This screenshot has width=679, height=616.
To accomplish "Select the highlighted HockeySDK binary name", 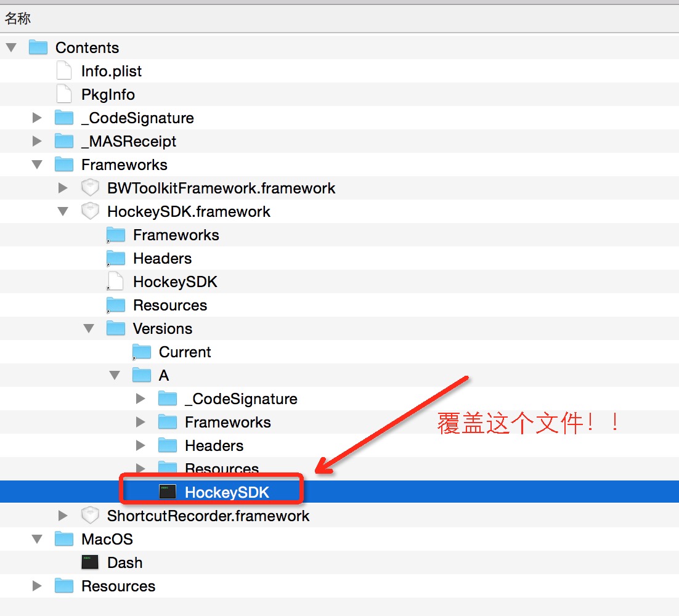I will pos(227,492).
